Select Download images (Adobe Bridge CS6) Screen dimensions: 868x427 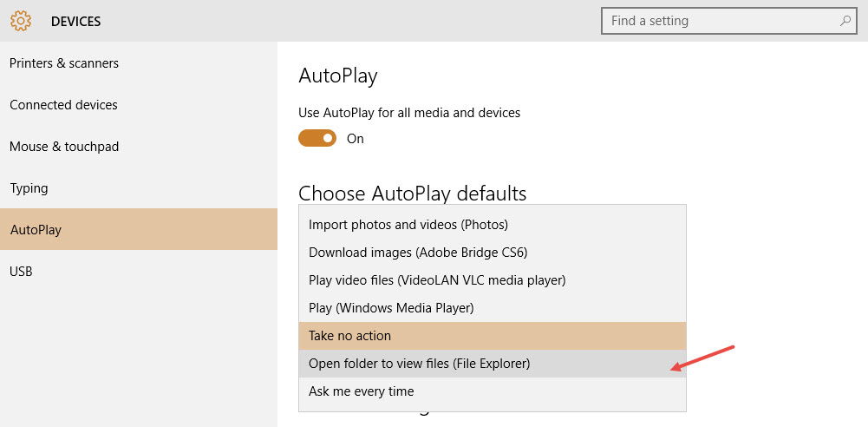click(493, 253)
